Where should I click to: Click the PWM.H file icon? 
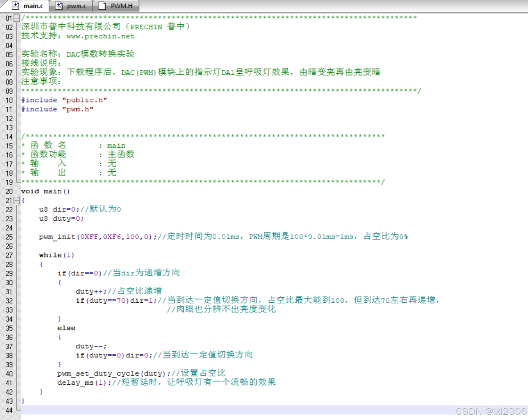coord(102,6)
